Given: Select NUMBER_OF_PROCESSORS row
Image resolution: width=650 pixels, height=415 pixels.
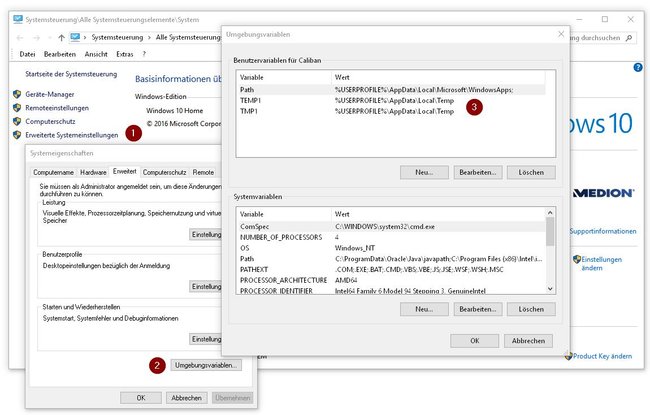Looking at the screenshot, I should coord(391,237).
